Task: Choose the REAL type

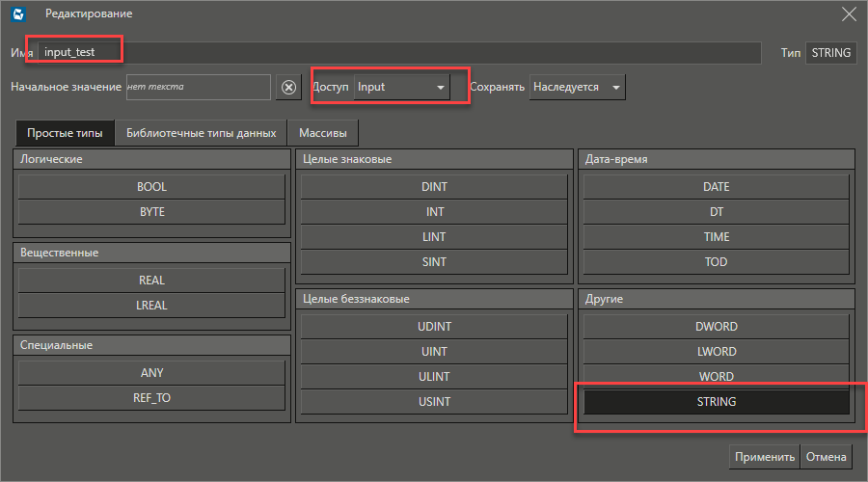Action: pyautogui.click(x=151, y=281)
